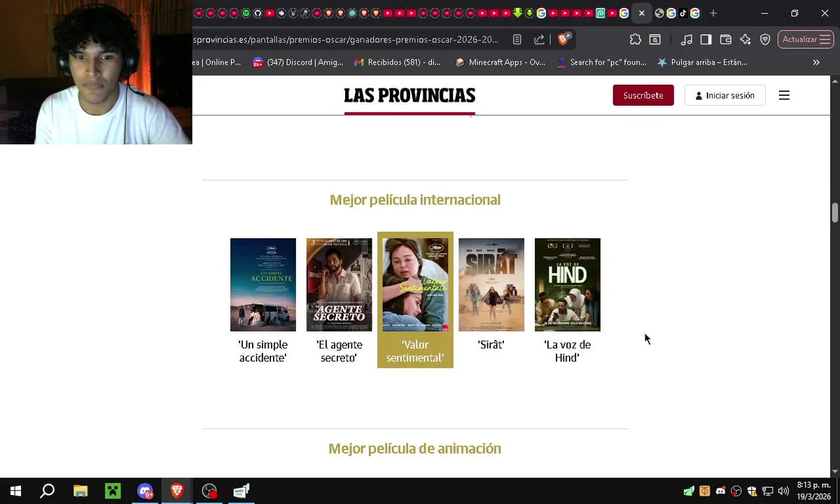The width and height of the screenshot is (840, 504).
Task: Click the 'El agente secreto' caption
Action: coord(339,351)
